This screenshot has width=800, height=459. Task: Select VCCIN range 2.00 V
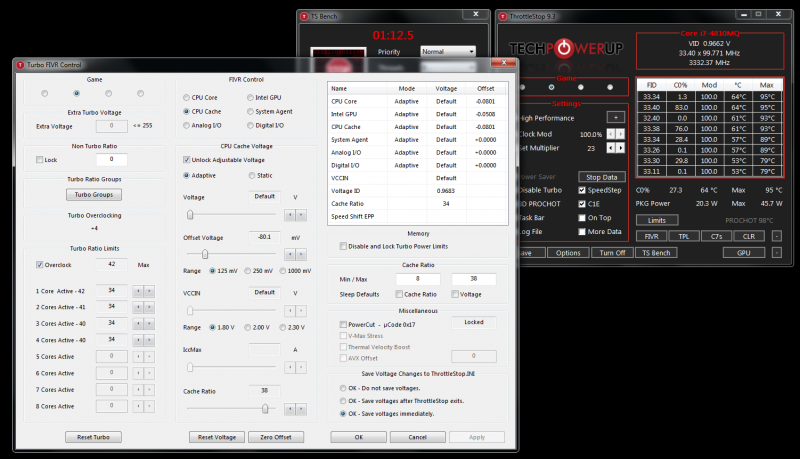coord(247,327)
